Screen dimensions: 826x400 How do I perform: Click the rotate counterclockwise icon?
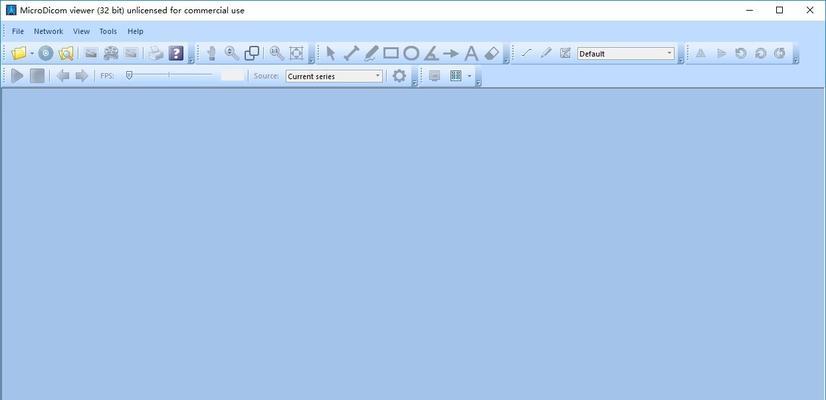click(741, 53)
